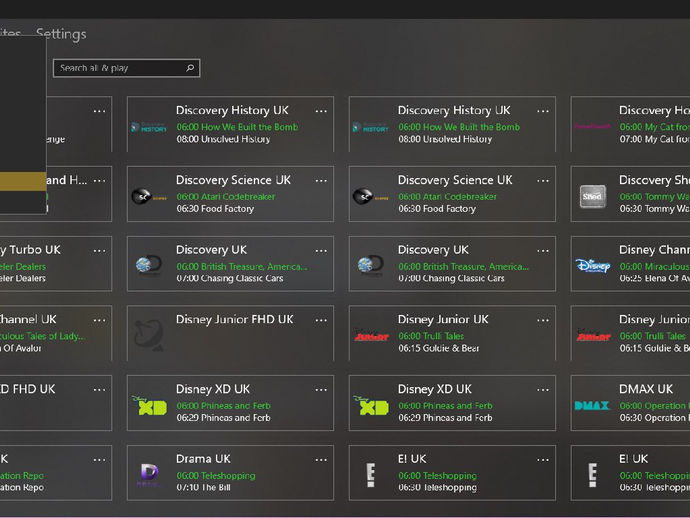
Task: Select '07:00 My Cat fro' programme entry
Action: tap(654, 139)
